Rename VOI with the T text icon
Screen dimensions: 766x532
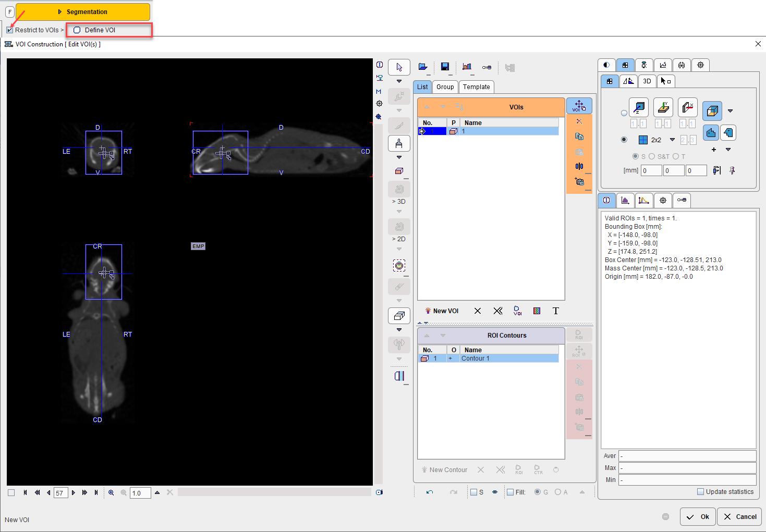pos(556,311)
